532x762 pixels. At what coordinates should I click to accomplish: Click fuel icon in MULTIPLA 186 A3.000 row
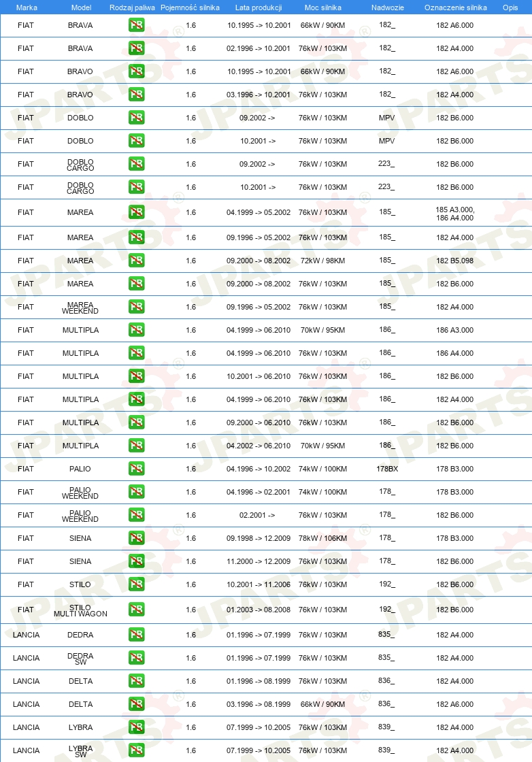pos(137,330)
